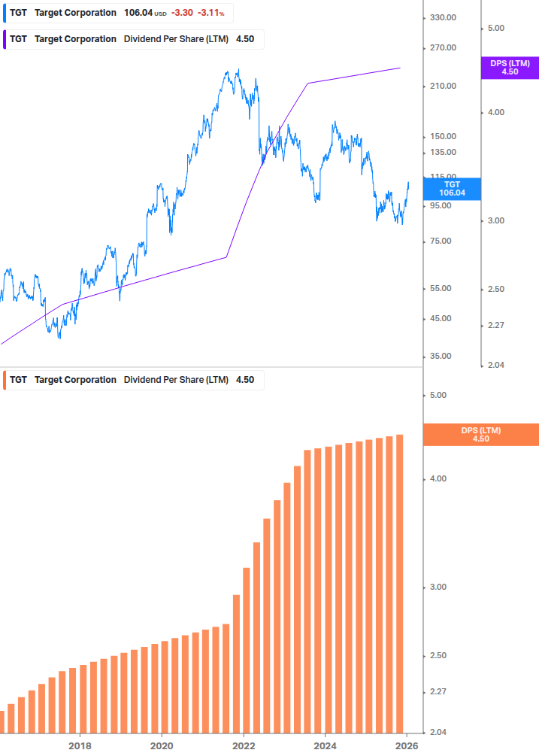Click the 2022 label on the time axis
The image size is (539, 756).
243,746
